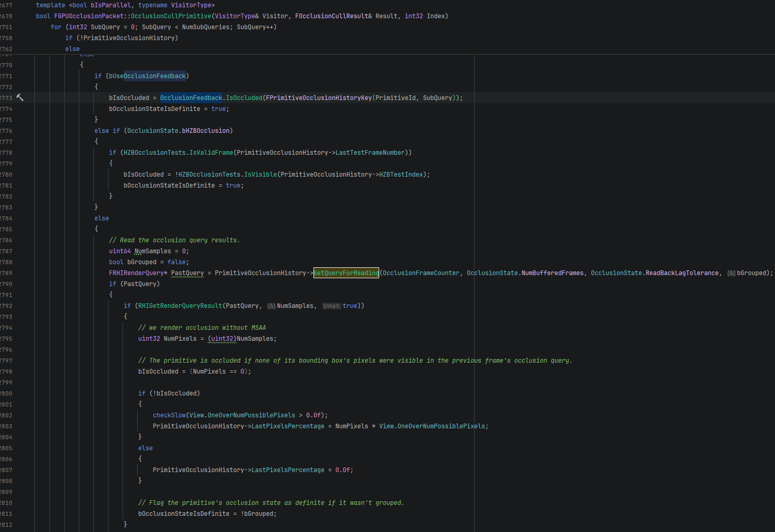The width and height of the screenshot is (775, 532).
Task: Click the underlined (uint32) cast
Action: [x=222, y=339]
